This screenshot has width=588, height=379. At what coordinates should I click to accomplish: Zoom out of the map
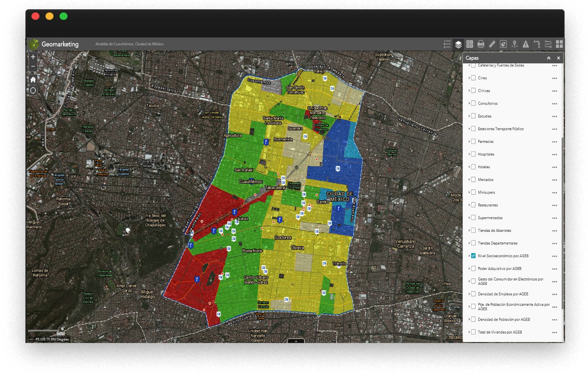tap(33, 66)
